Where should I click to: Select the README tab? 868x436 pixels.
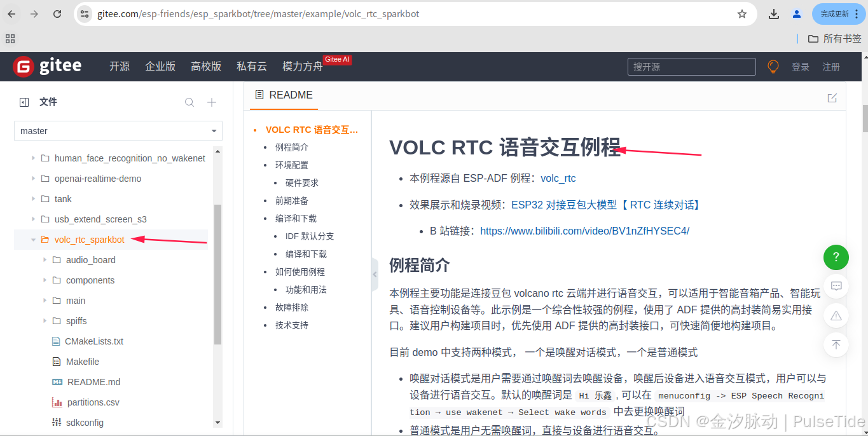pyautogui.click(x=284, y=95)
